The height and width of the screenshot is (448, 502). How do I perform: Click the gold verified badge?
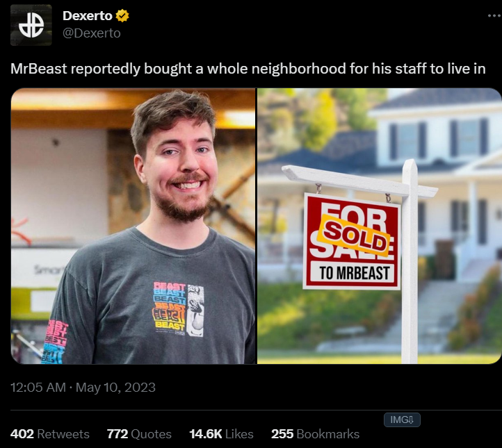click(122, 16)
